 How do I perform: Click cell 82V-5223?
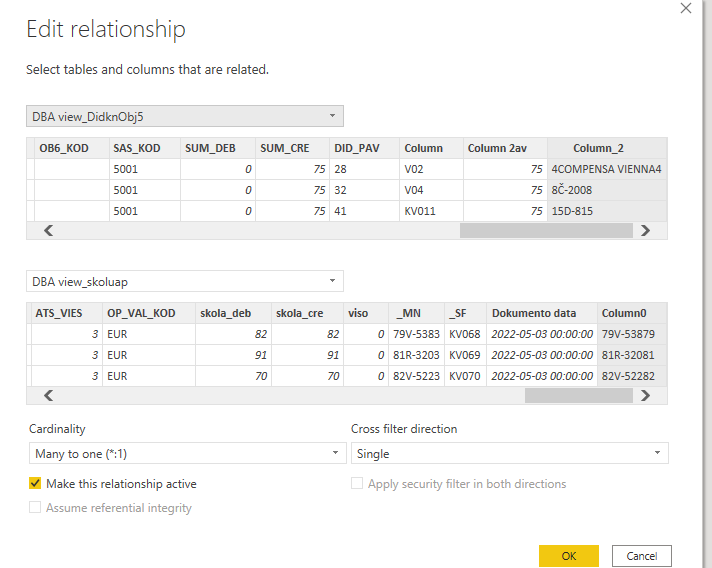pyautogui.click(x=416, y=376)
